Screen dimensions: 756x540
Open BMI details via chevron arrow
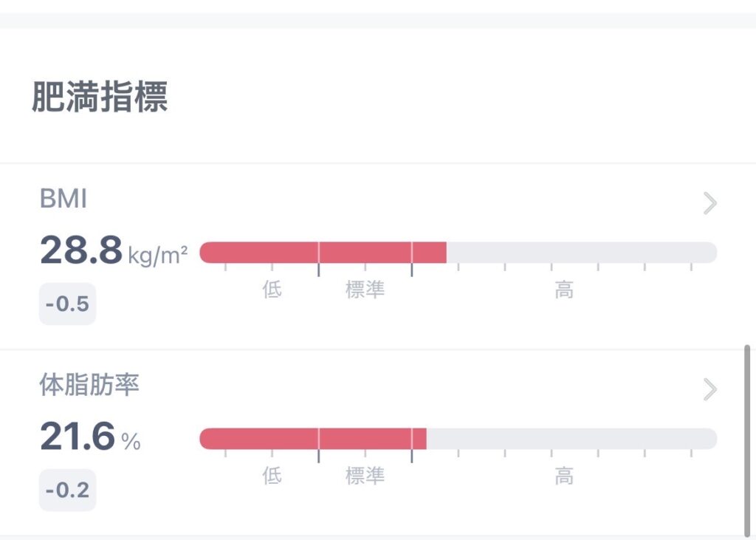(709, 203)
